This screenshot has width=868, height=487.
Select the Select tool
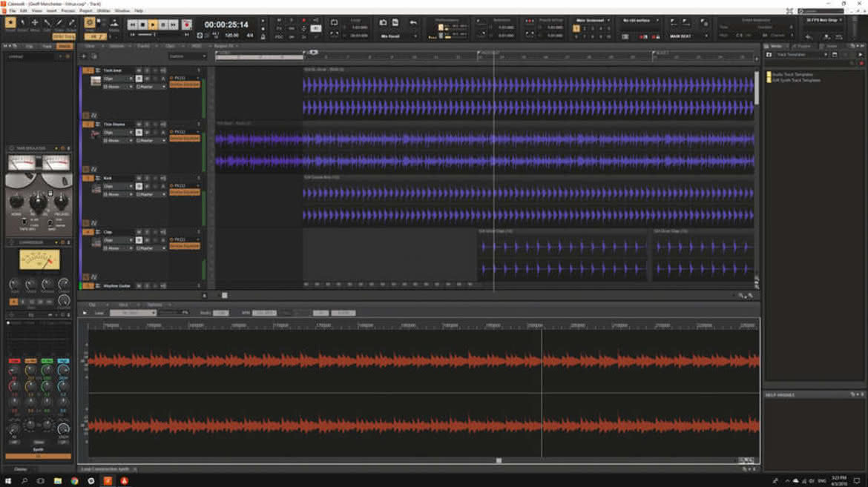click(x=23, y=23)
